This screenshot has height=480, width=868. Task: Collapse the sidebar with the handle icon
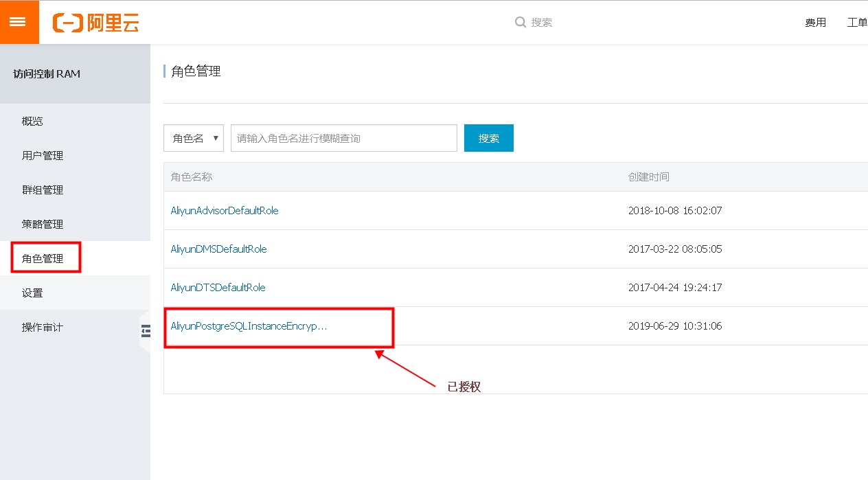pyautogui.click(x=145, y=331)
